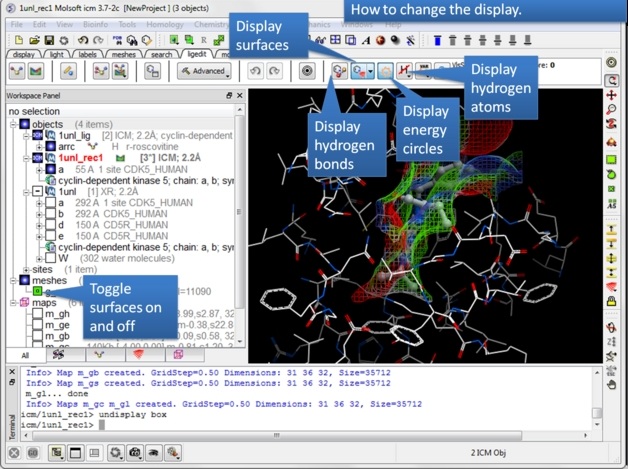
Task: Click the redo arrow in ligedit toolbar
Action: 275,71
